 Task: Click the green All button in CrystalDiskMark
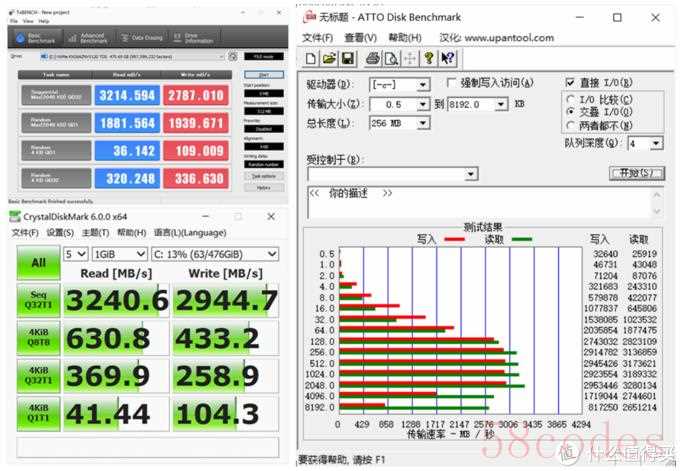38,264
